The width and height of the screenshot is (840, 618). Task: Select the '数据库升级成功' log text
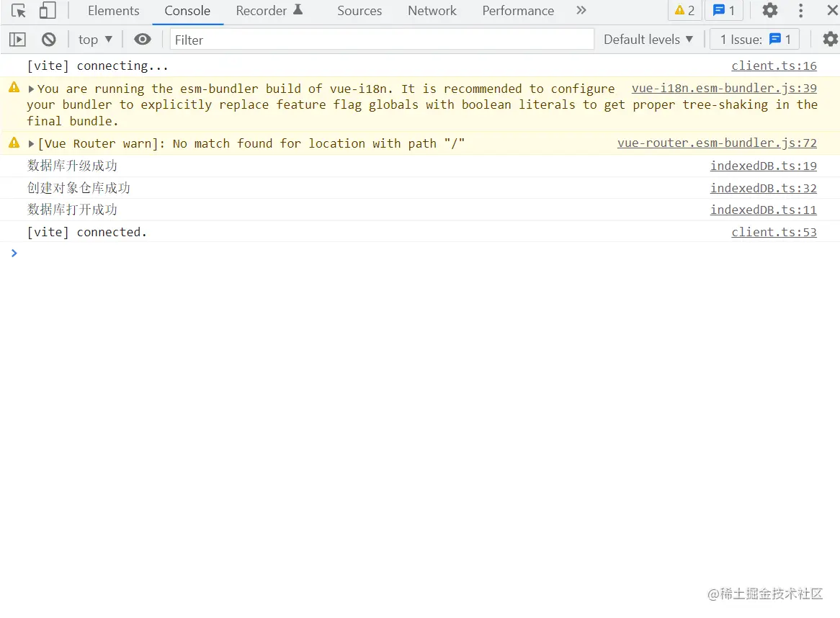(72, 166)
